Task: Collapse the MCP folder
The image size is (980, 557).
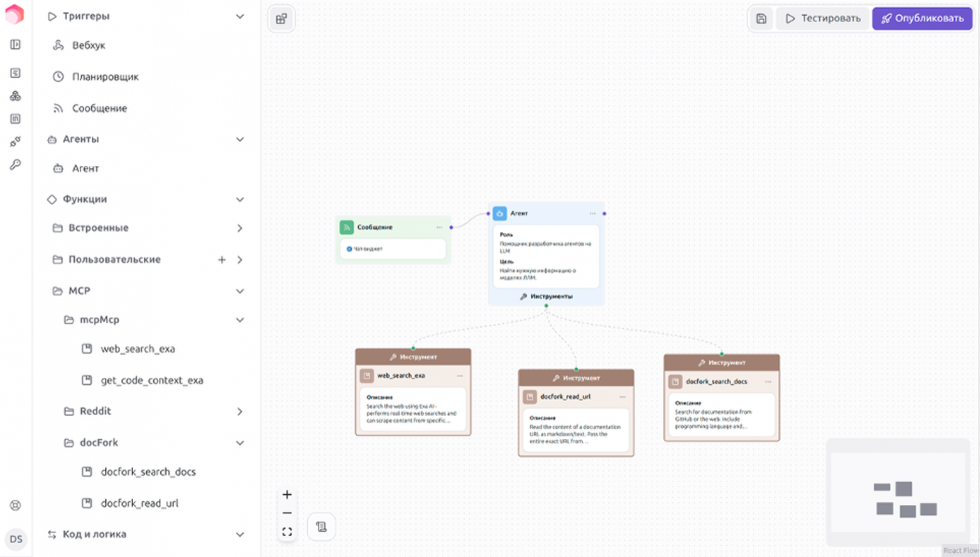Action: coord(240,291)
